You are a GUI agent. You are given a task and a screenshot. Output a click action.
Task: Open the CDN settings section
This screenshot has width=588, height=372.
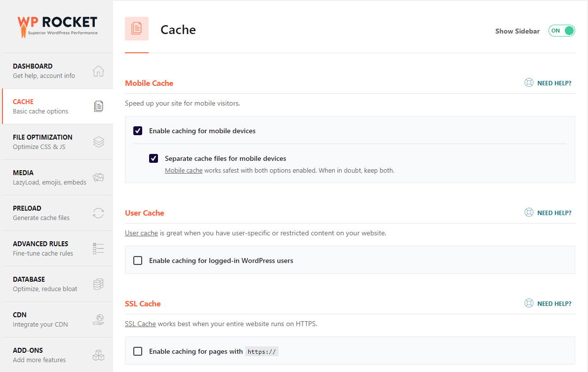pyautogui.click(x=58, y=320)
